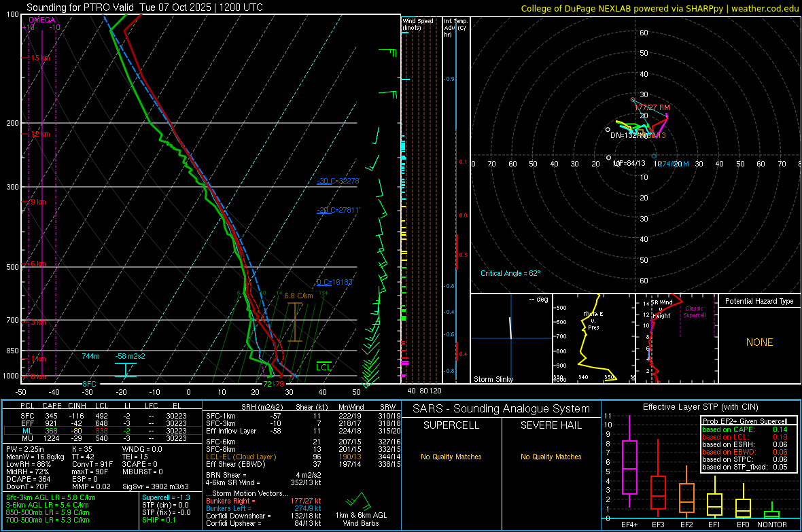The width and height of the screenshot is (802, 532).
Task: Click the "DCAPE = 364" value
Action: click(x=28, y=479)
